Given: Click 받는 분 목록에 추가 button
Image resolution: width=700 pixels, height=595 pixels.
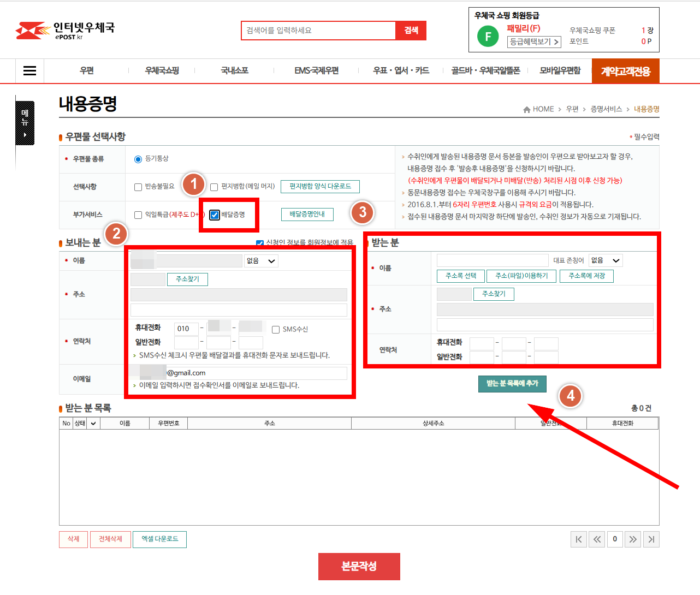Looking at the screenshot, I should 512,384.
